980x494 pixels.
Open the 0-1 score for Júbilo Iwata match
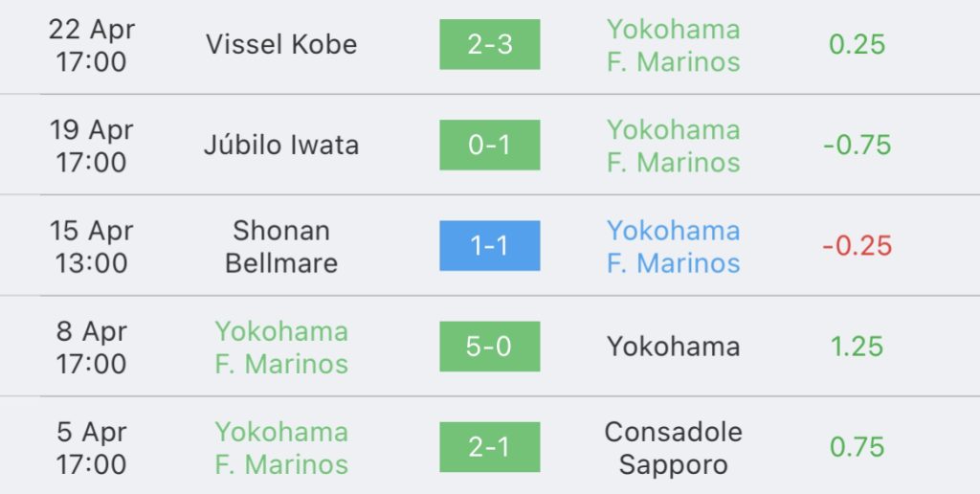coord(489,146)
